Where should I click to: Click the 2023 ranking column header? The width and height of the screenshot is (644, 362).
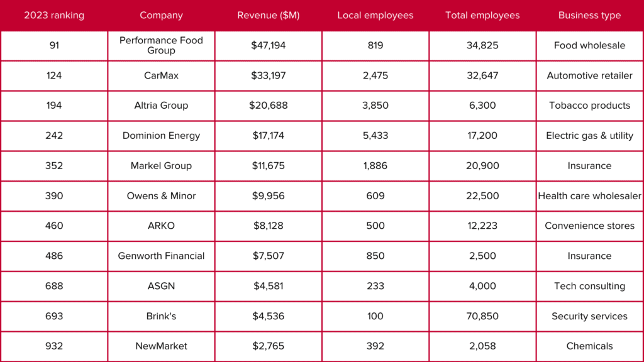[54, 15]
